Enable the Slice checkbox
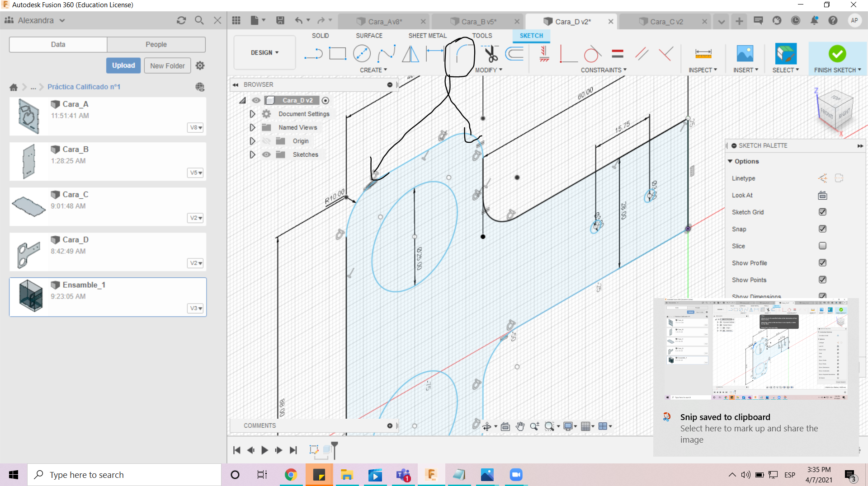This screenshot has height=486, width=868. pyautogui.click(x=822, y=246)
